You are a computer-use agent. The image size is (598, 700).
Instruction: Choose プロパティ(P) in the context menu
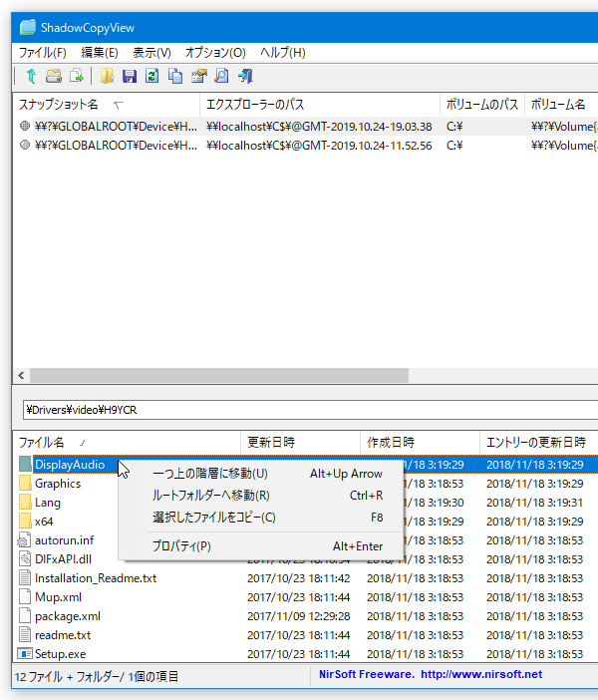[x=261, y=546]
